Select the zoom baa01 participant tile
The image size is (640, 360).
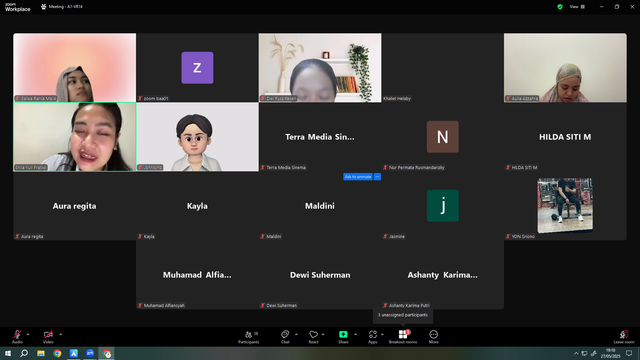197,67
